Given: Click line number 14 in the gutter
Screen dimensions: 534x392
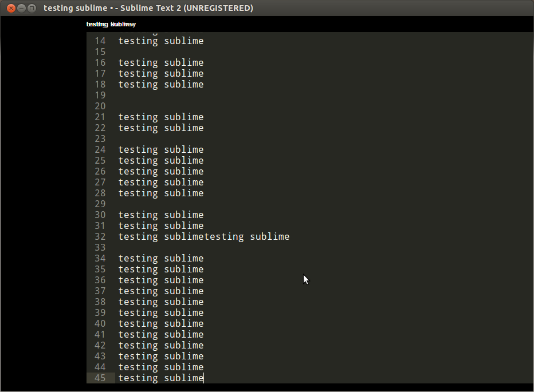Looking at the screenshot, I should pyautogui.click(x=100, y=41).
